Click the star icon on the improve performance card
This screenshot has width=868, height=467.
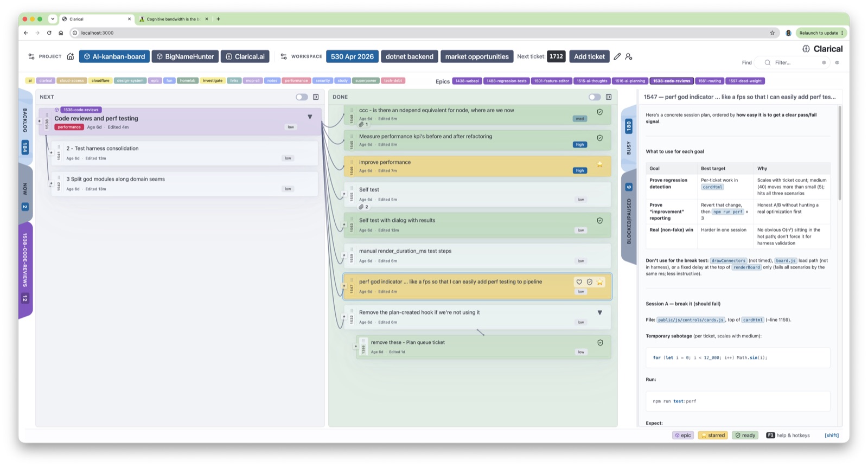(x=599, y=164)
